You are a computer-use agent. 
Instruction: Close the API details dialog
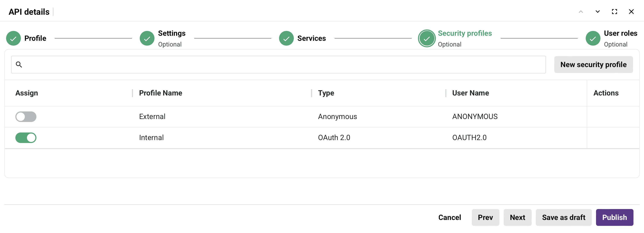point(632,12)
